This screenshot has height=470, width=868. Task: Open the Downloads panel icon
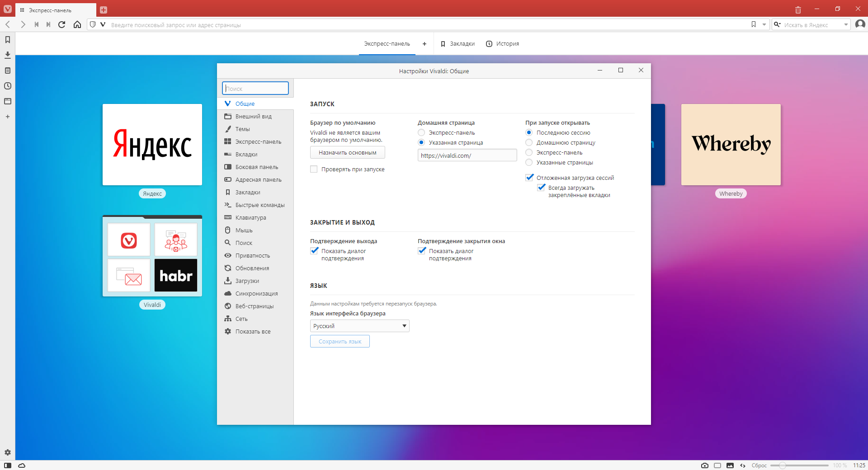[8, 55]
